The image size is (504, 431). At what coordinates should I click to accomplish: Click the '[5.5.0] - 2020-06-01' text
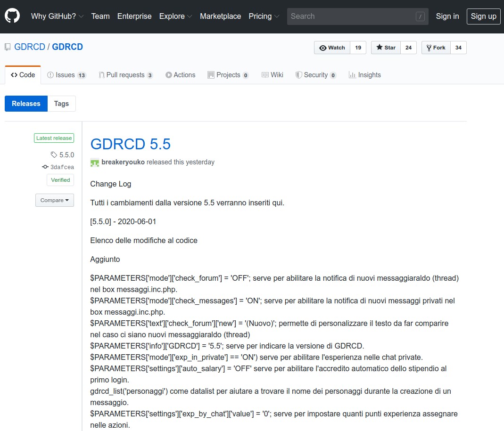click(x=123, y=221)
